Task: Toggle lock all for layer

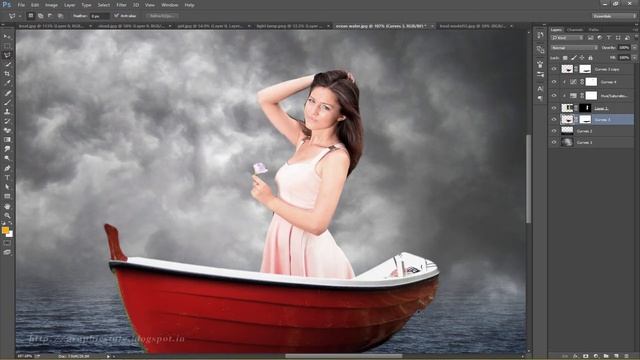Action: (590, 58)
